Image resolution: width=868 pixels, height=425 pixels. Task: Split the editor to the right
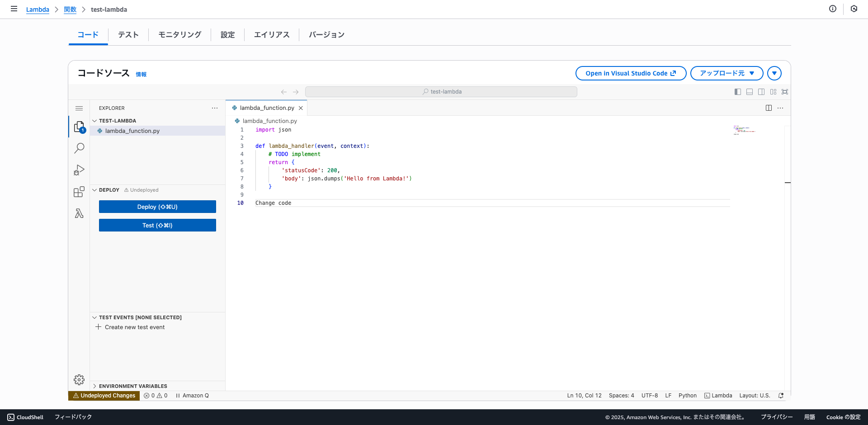click(x=769, y=108)
